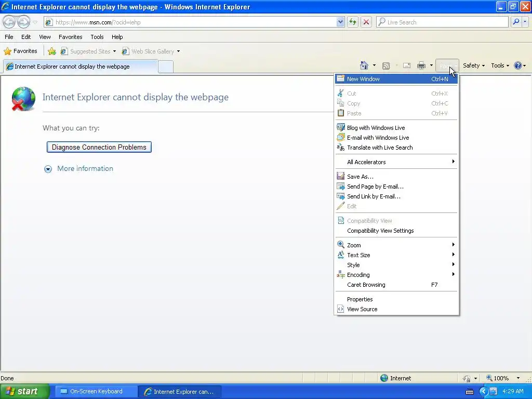Click the keyboard icon in system tray

[470, 392]
